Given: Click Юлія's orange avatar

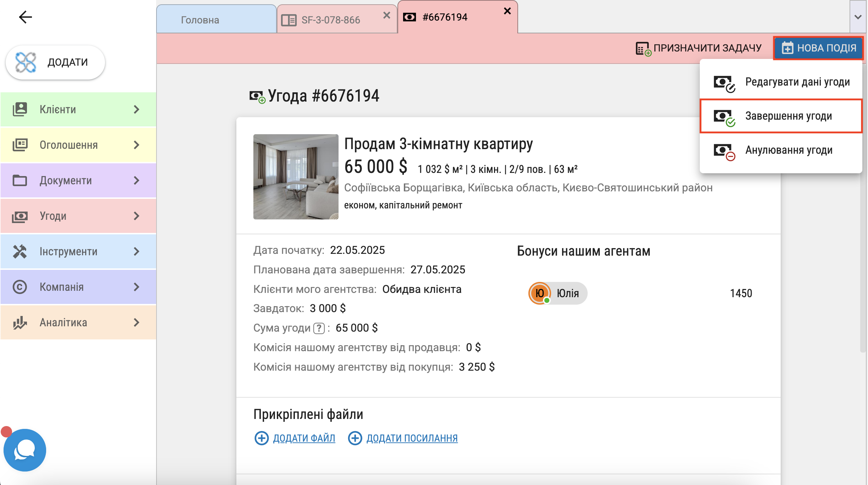Looking at the screenshot, I should point(540,293).
